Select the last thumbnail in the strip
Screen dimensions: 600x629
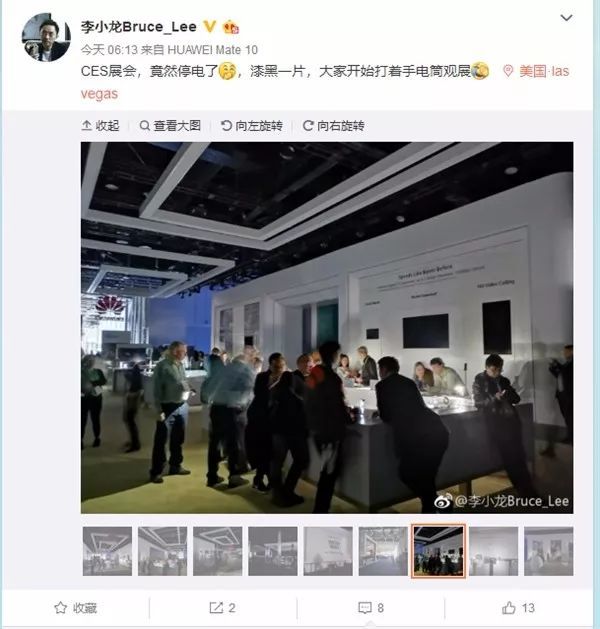[549, 551]
